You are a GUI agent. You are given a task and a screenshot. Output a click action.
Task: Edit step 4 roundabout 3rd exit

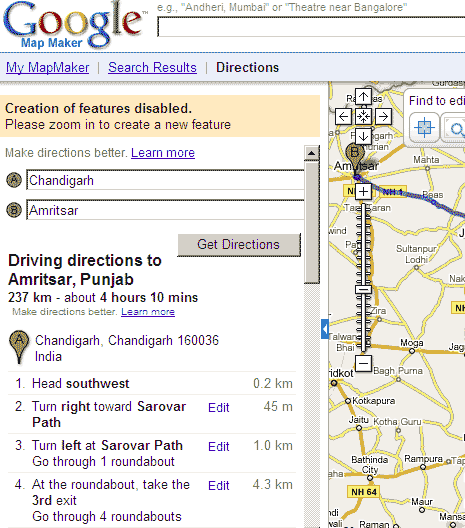coord(219,486)
